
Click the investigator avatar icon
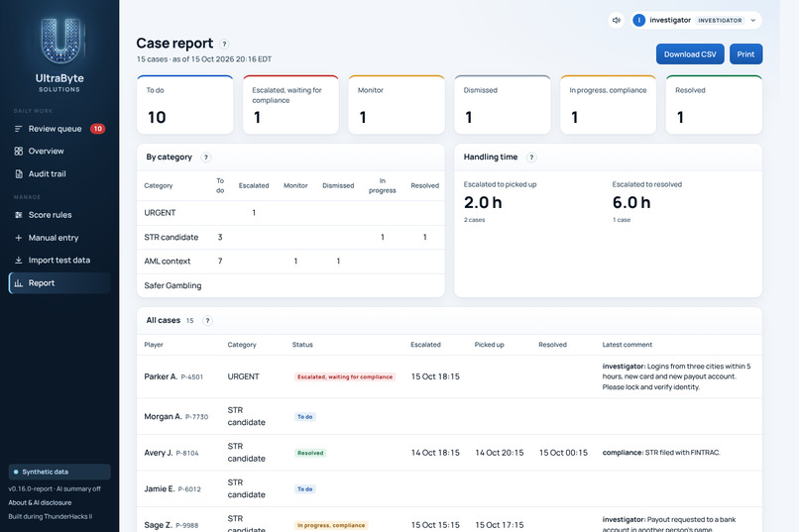[x=638, y=21]
